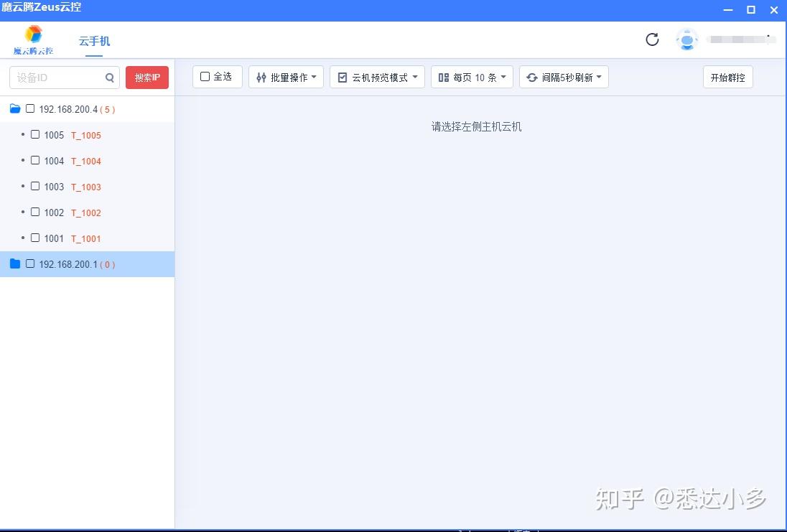This screenshot has height=532, width=787.
Task: Open the 间隔5秒刷新 dropdown
Action: (564, 78)
